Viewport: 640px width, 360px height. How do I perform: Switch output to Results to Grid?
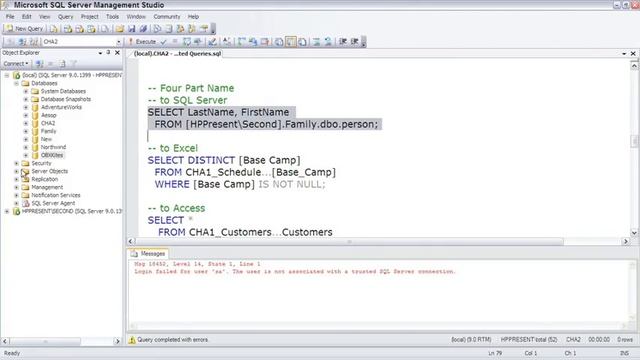pos(291,42)
